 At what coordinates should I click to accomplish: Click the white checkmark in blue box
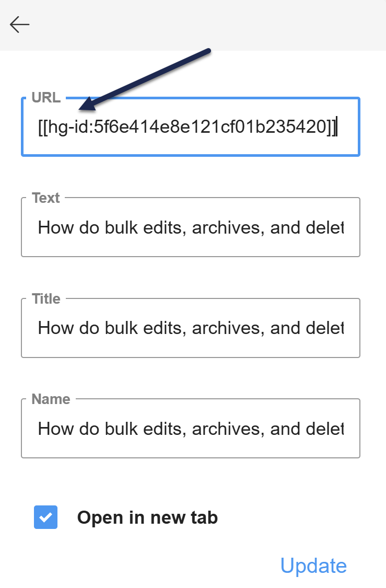coord(45,517)
